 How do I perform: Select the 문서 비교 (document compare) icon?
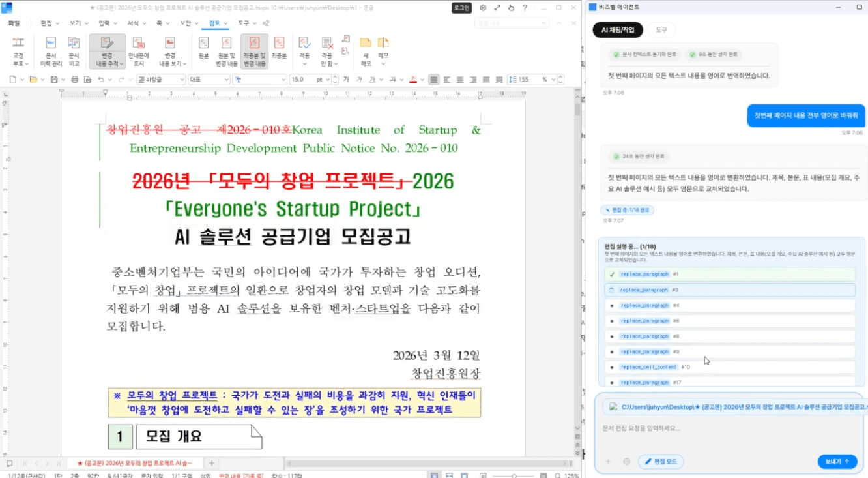point(72,47)
